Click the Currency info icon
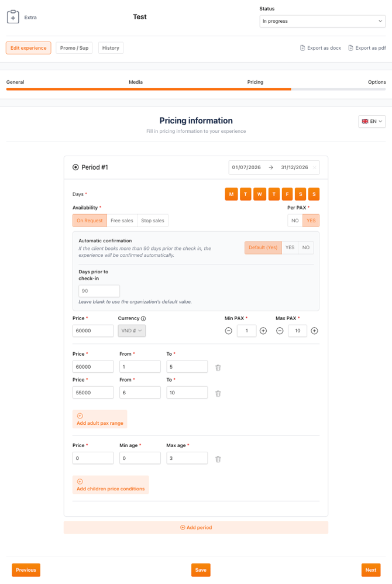Screen dimensions: 392x584 click(143, 318)
